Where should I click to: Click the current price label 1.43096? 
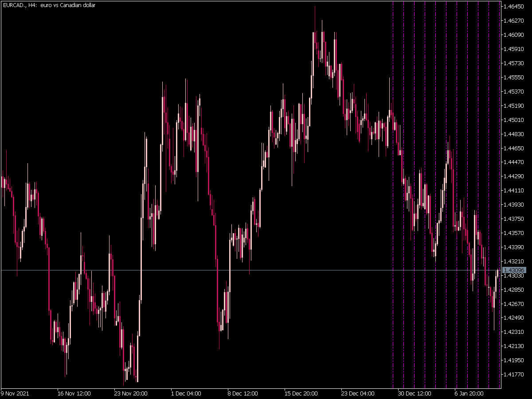pyautogui.click(x=515, y=270)
